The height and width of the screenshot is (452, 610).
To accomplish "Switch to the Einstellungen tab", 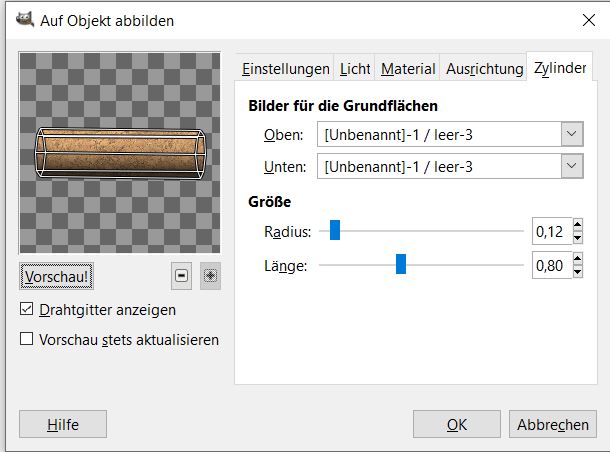I will [286, 68].
